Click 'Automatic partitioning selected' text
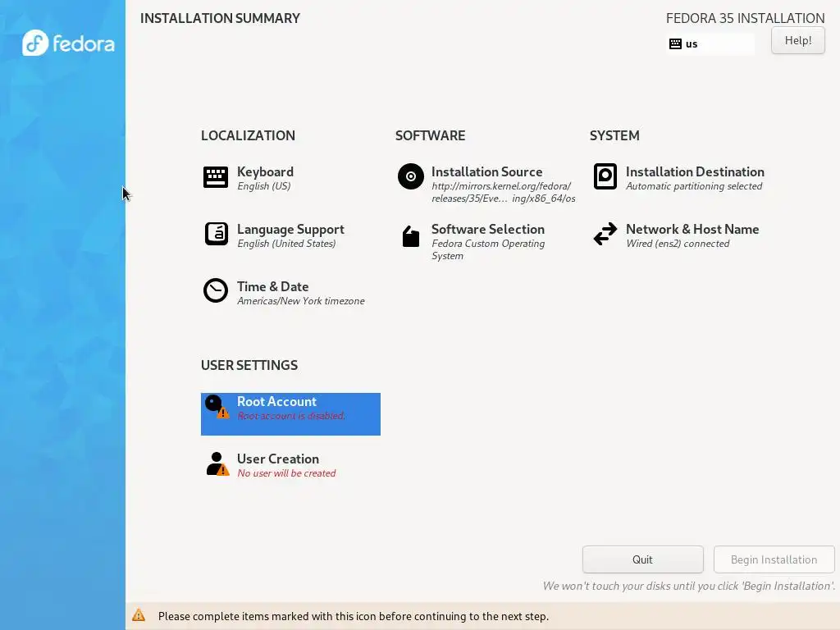Viewport: 840px width, 630px height. pos(694,186)
